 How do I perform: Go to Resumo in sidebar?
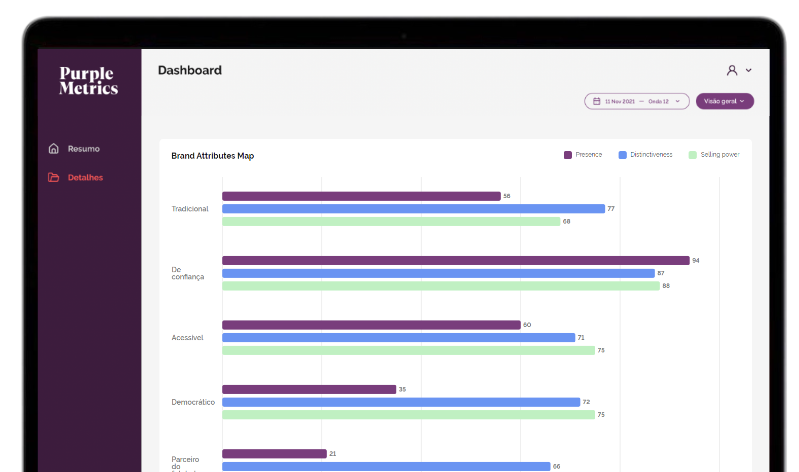tap(84, 149)
